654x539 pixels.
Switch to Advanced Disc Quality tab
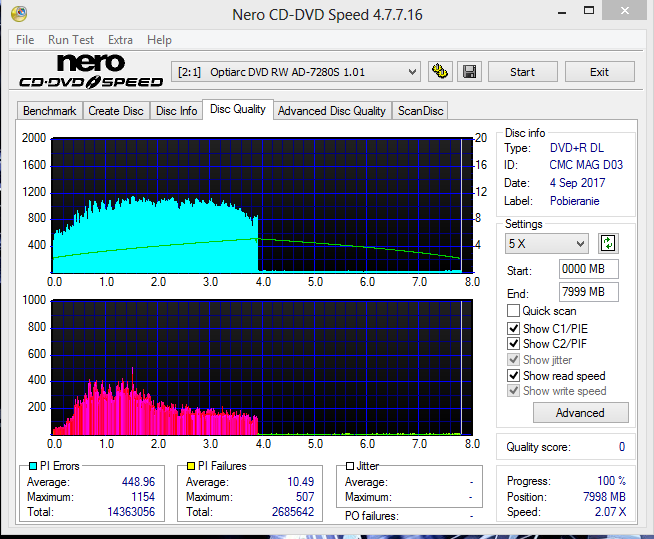tap(332, 111)
